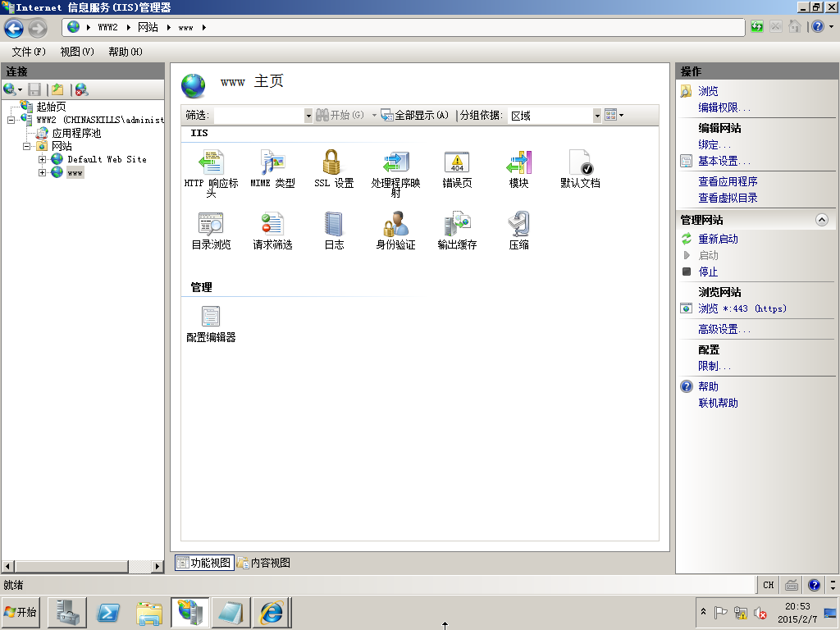
Task: Expand Default Web Site tree node
Action: 42,159
